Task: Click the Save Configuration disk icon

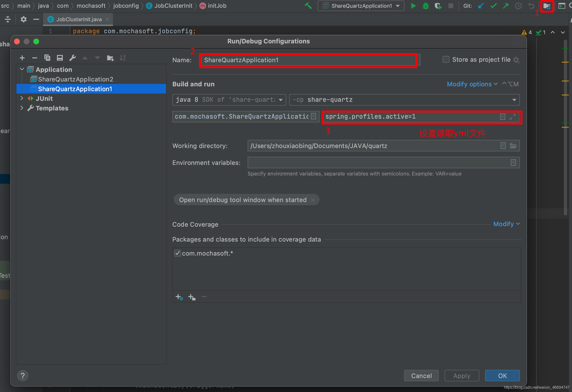Action: click(60, 58)
